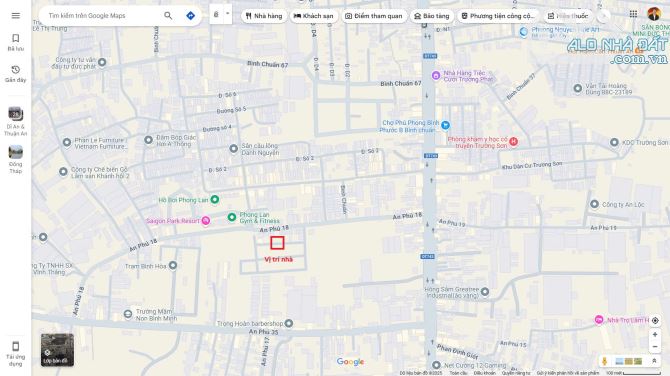Open the Gần đây recent history panel

coord(16,73)
